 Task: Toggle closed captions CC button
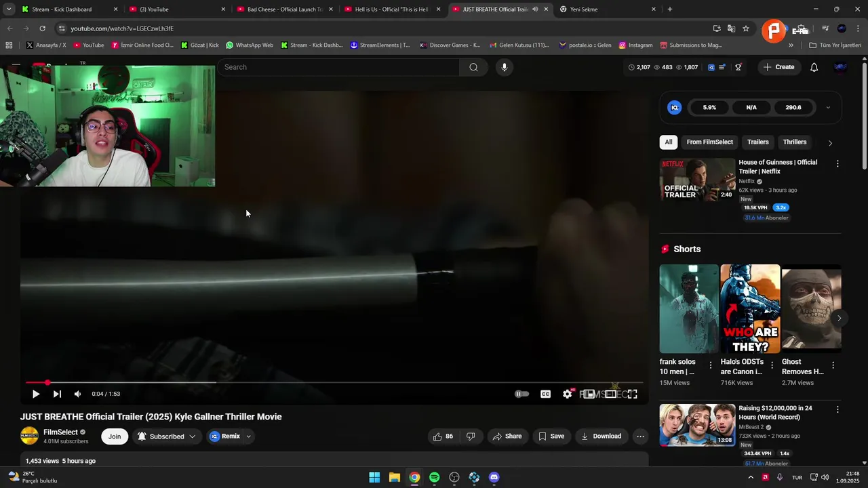[545, 394]
